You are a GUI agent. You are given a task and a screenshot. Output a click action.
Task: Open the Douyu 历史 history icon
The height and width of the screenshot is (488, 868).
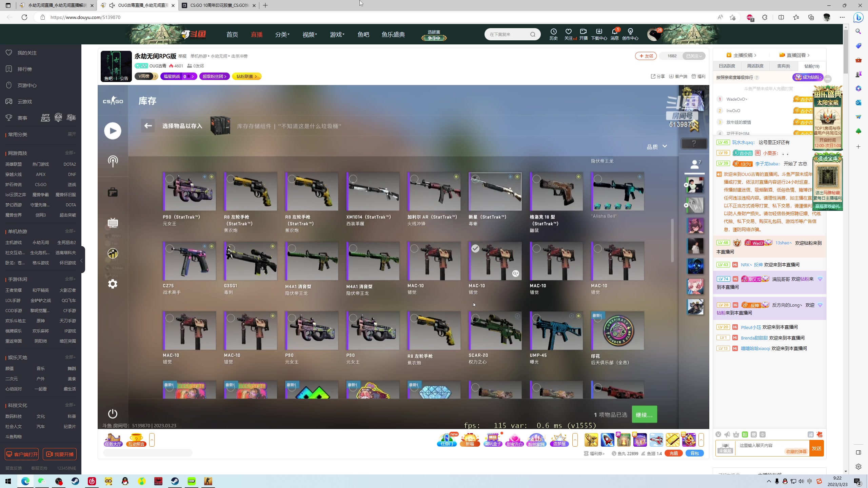[x=554, y=34]
